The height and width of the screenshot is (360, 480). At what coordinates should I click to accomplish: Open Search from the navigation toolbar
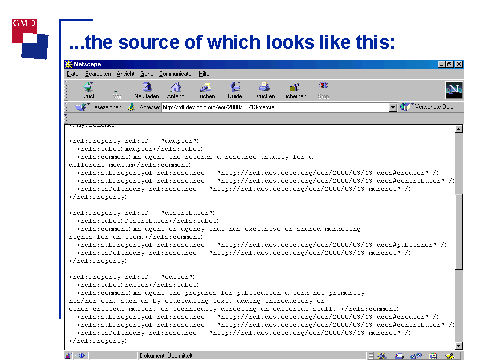point(206,90)
